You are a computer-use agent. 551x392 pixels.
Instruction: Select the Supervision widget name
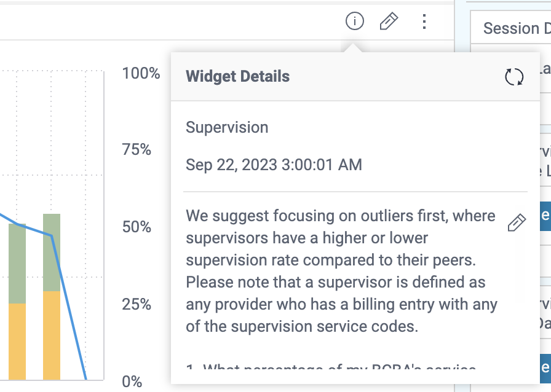click(227, 127)
